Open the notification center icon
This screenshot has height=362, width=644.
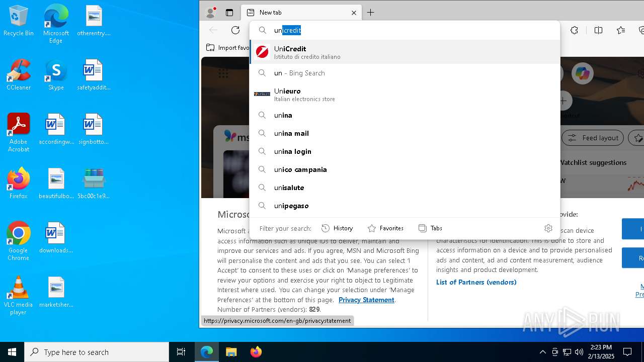tap(627, 352)
